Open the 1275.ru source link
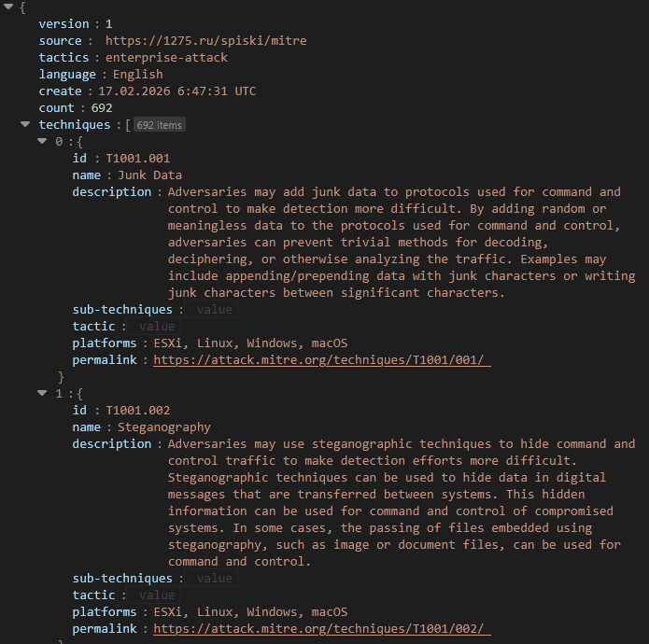The width and height of the screenshot is (649, 644). tap(205, 41)
